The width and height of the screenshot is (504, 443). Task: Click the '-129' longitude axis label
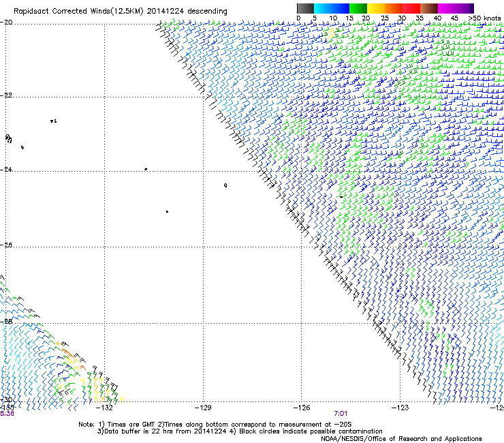[203, 408]
